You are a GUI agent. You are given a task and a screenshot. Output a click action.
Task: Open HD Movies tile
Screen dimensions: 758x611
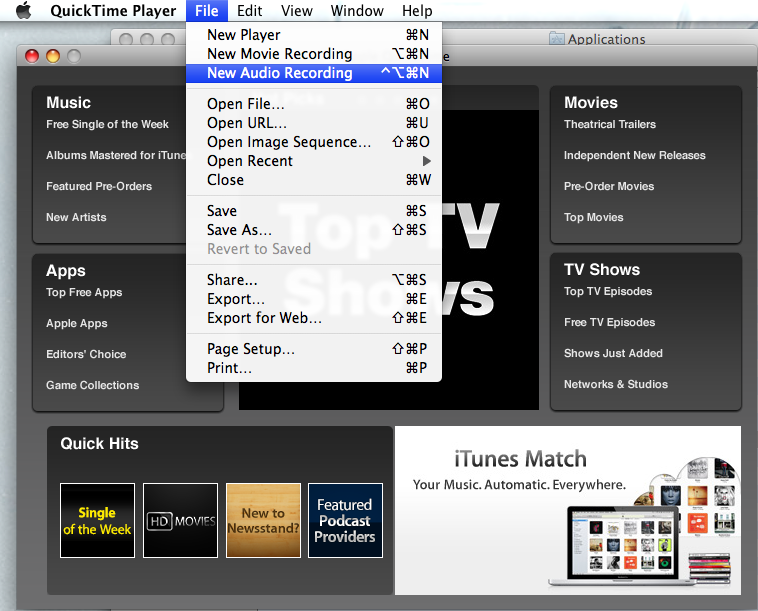[x=180, y=521]
